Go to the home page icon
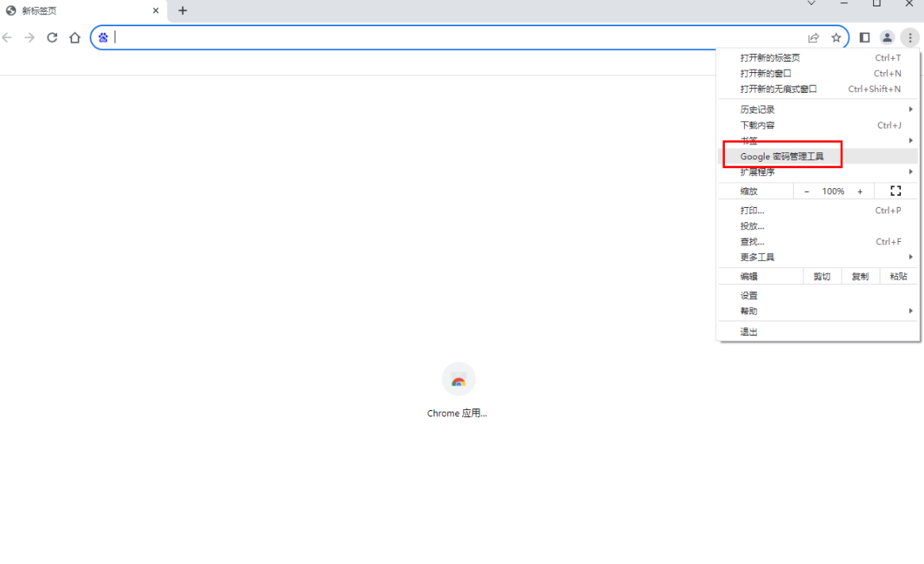 (75, 38)
